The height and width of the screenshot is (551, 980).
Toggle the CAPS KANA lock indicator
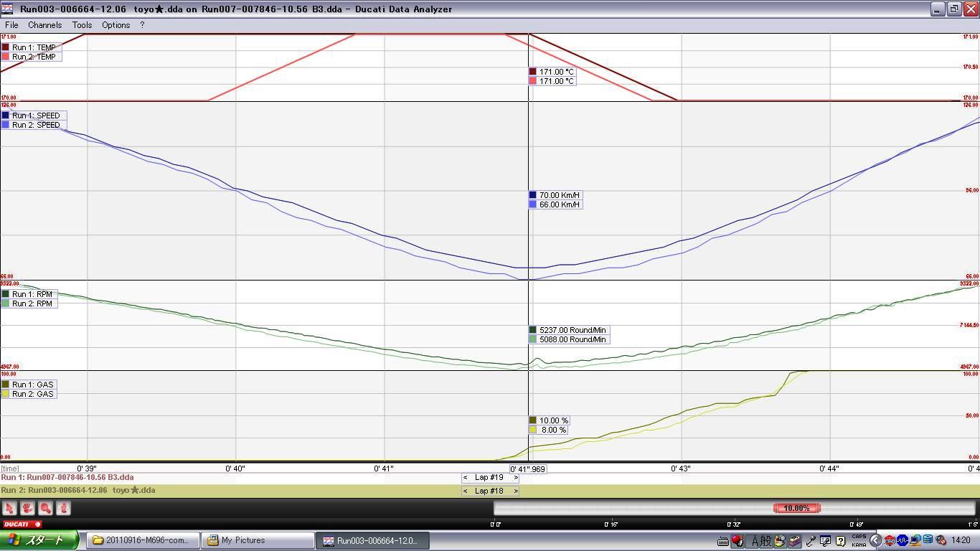click(x=859, y=541)
